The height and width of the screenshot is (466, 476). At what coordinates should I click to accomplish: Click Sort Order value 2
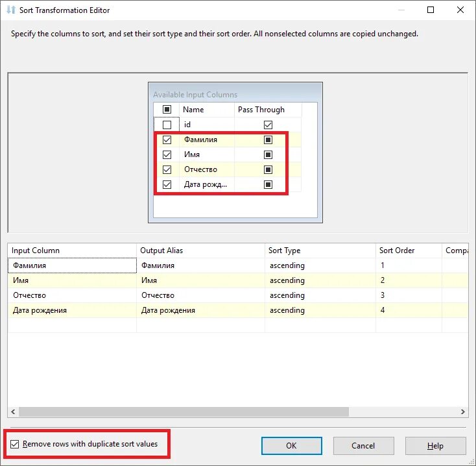coord(409,280)
